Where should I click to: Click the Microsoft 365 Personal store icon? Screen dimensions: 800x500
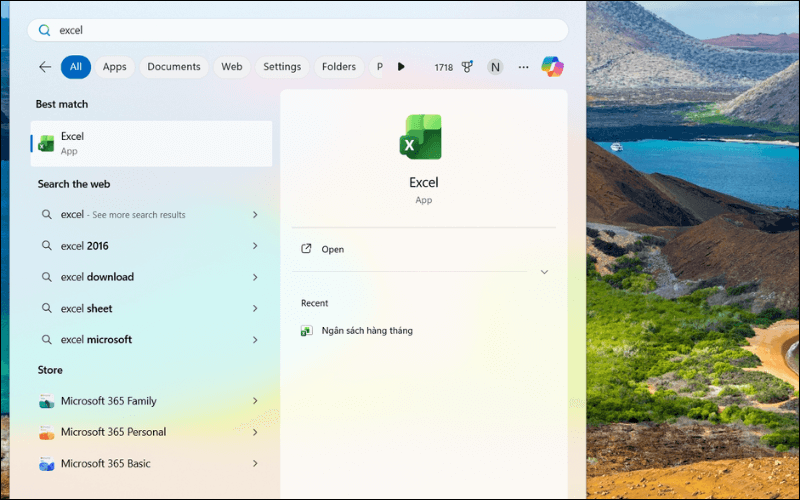point(46,432)
